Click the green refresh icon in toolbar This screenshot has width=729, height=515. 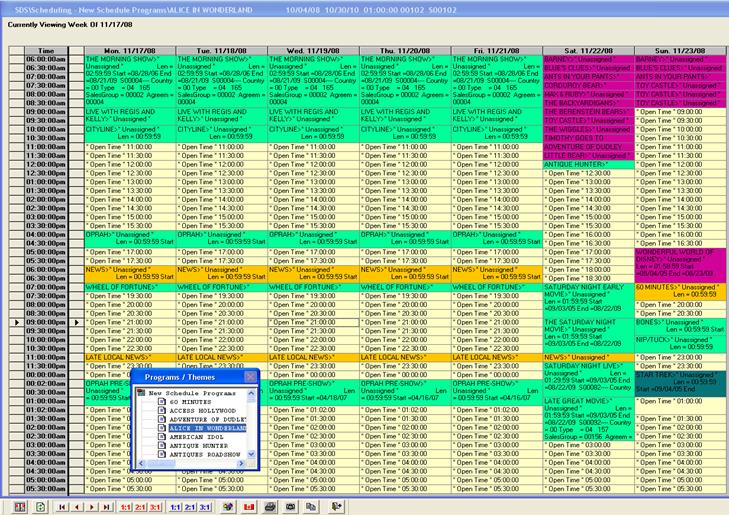pos(39,506)
